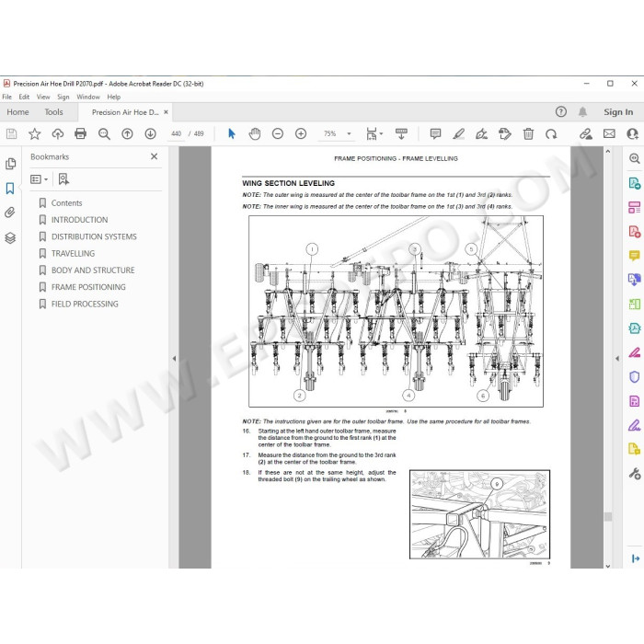Show page thumbnails panel
The height and width of the screenshot is (644, 644).
pyautogui.click(x=11, y=164)
